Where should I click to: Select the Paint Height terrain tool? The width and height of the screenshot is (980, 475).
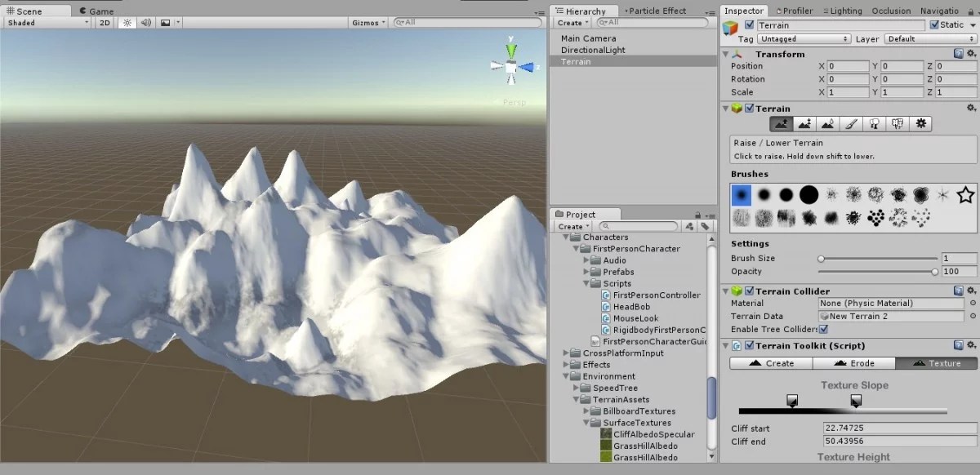click(804, 123)
